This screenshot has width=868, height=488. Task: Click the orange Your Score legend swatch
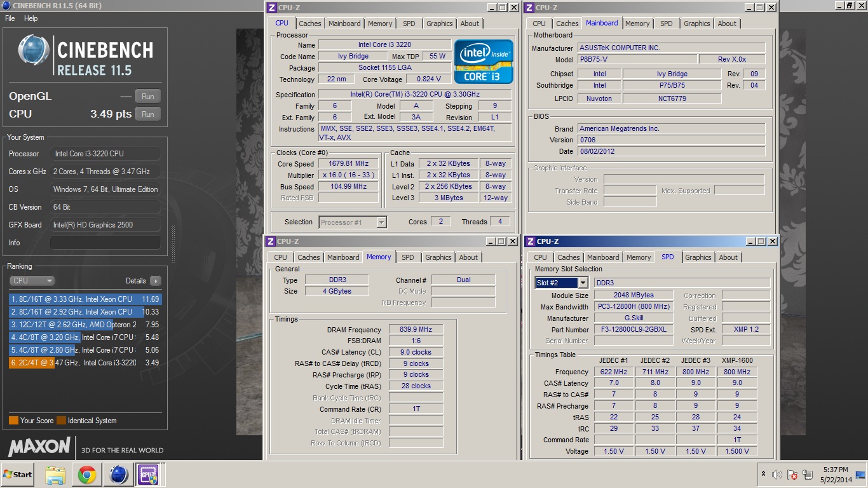point(13,421)
